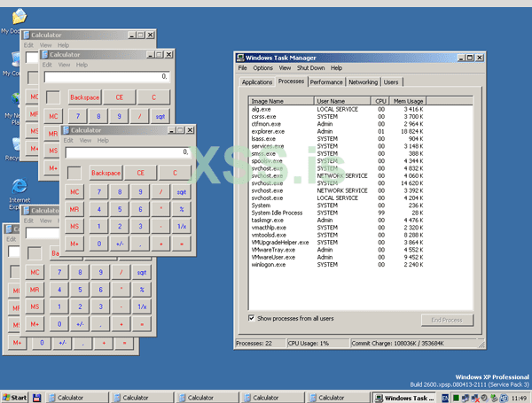Open Task Manager File menu
532x403 pixels.
(242, 67)
